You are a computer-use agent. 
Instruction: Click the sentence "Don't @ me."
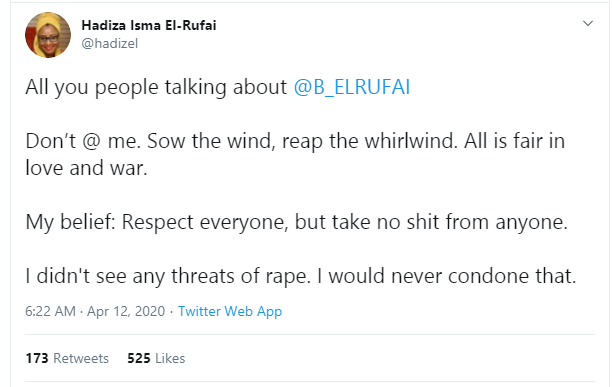point(83,141)
